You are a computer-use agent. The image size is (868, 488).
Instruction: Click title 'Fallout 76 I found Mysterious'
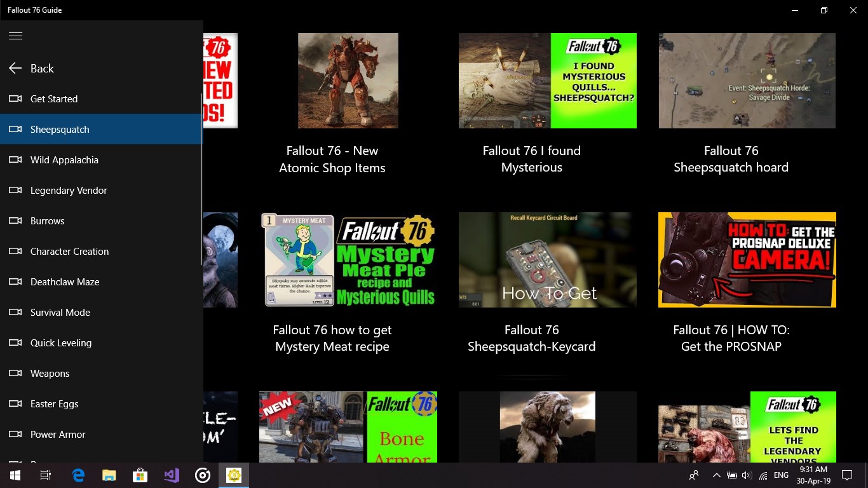pyautogui.click(x=532, y=159)
